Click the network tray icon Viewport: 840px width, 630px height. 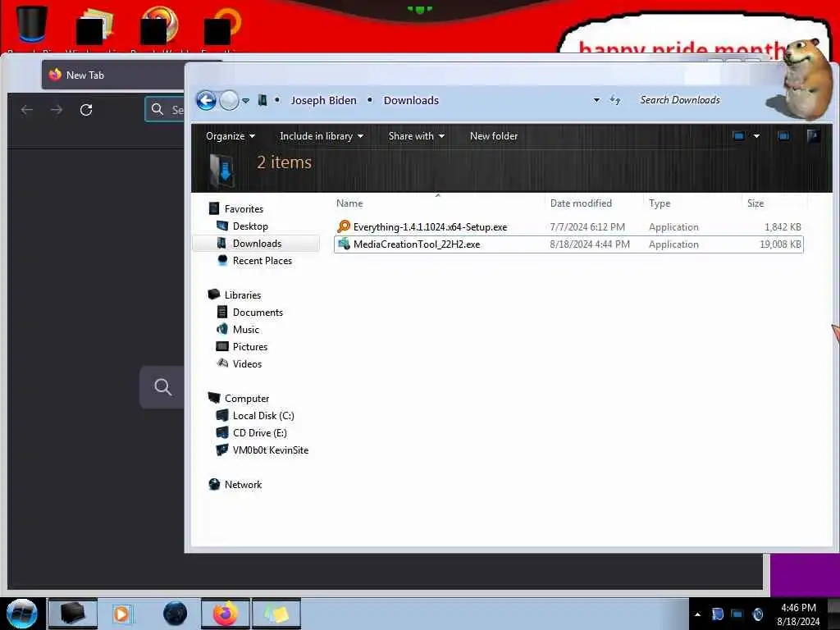point(737,614)
